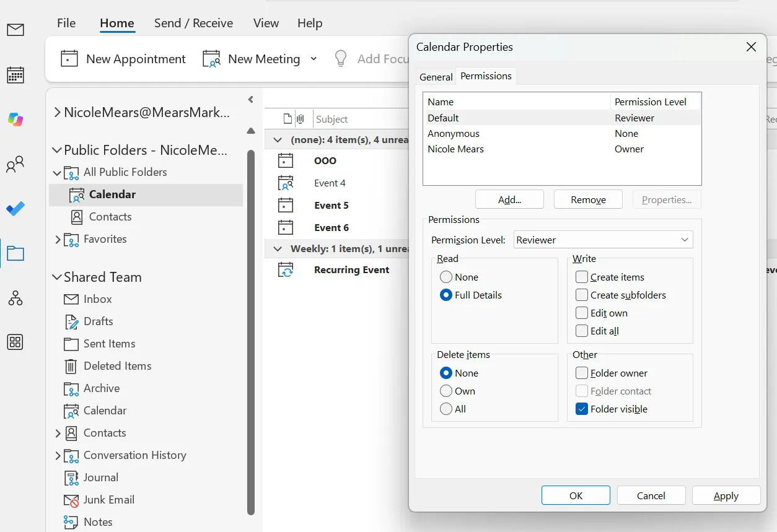Enable the Create items checkbox
Image resolution: width=777 pixels, height=532 pixels.
[582, 277]
